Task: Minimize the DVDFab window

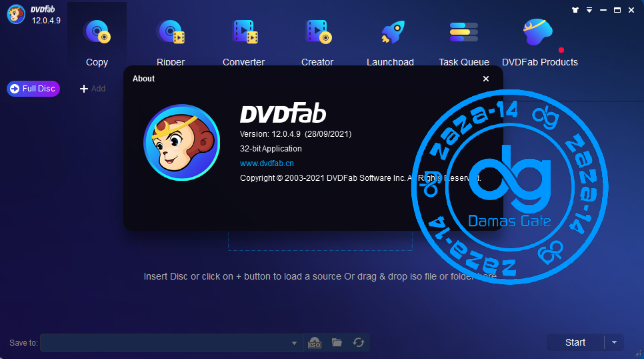Action: (x=603, y=10)
